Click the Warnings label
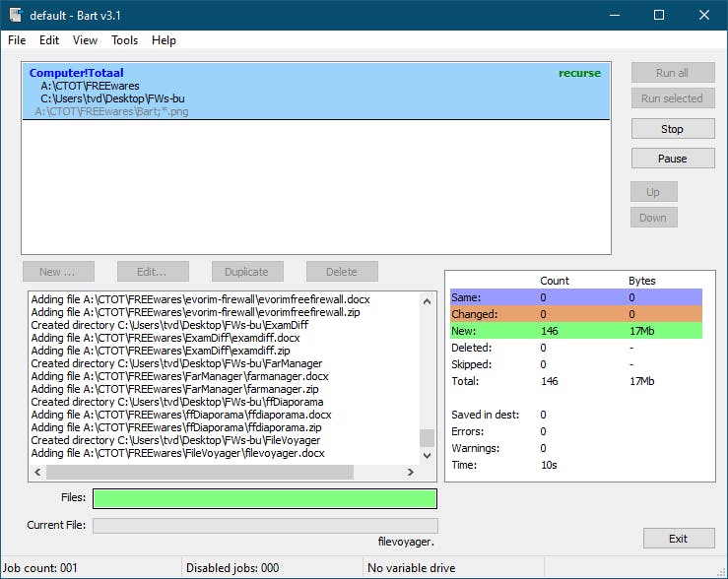728x579 pixels. (476, 448)
